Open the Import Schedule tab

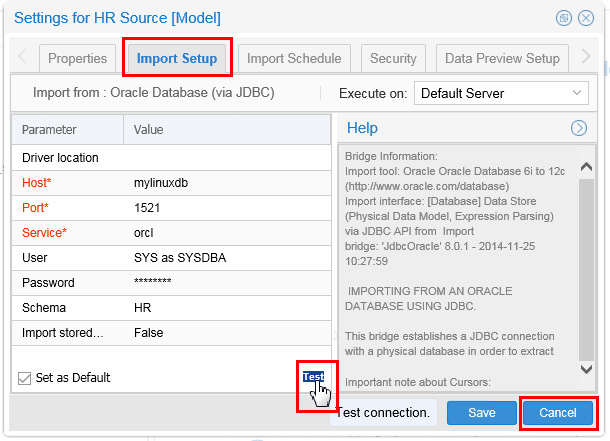293,58
